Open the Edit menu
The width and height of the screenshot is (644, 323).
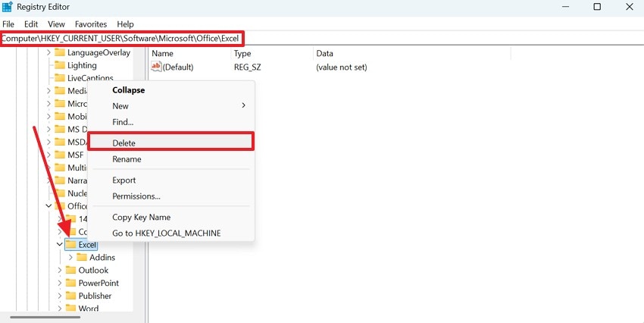[x=31, y=24]
